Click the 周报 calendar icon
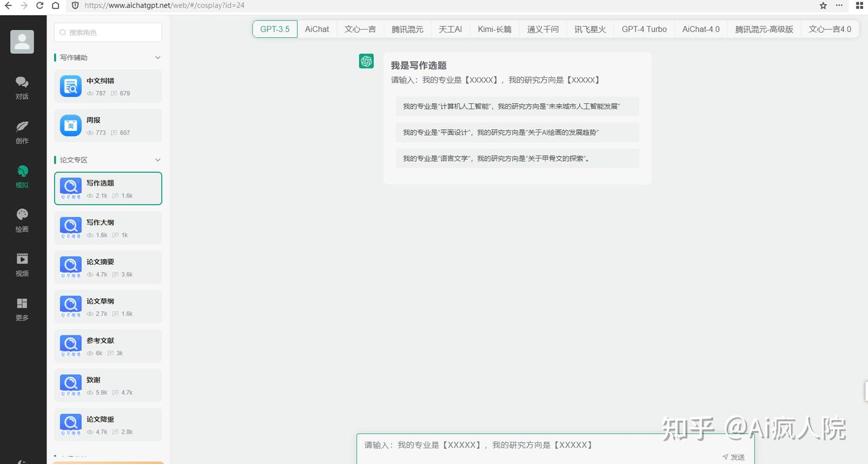 tap(71, 126)
